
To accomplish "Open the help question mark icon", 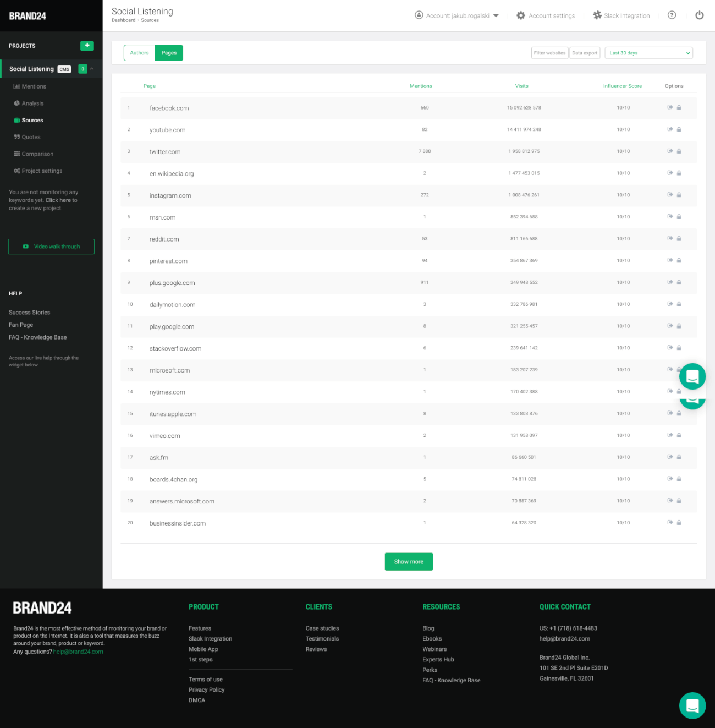I will pos(672,15).
